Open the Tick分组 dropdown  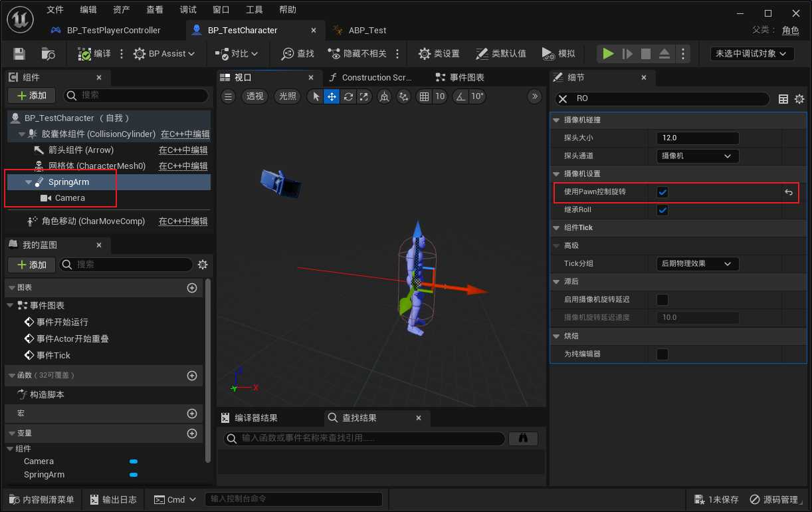click(x=697, y=264)
